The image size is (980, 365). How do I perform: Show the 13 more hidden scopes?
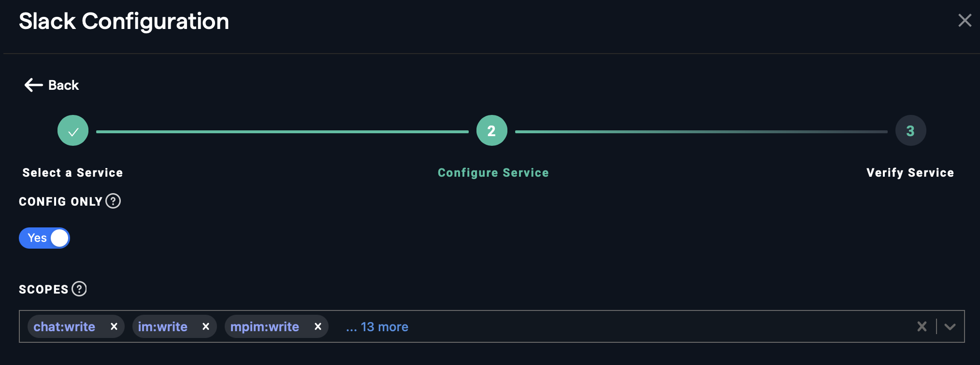point(377,327)
